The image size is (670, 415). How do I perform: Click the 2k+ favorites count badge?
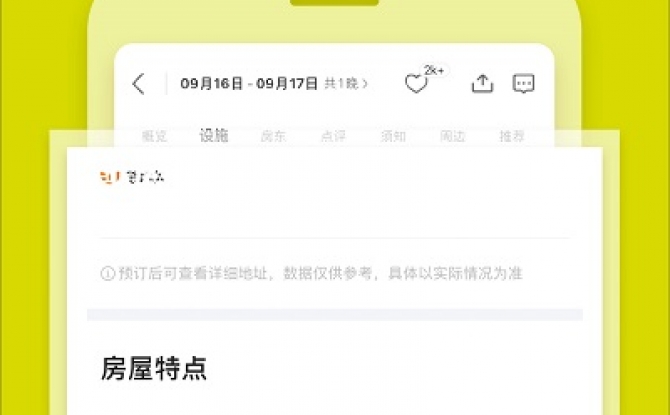(434, 71)
